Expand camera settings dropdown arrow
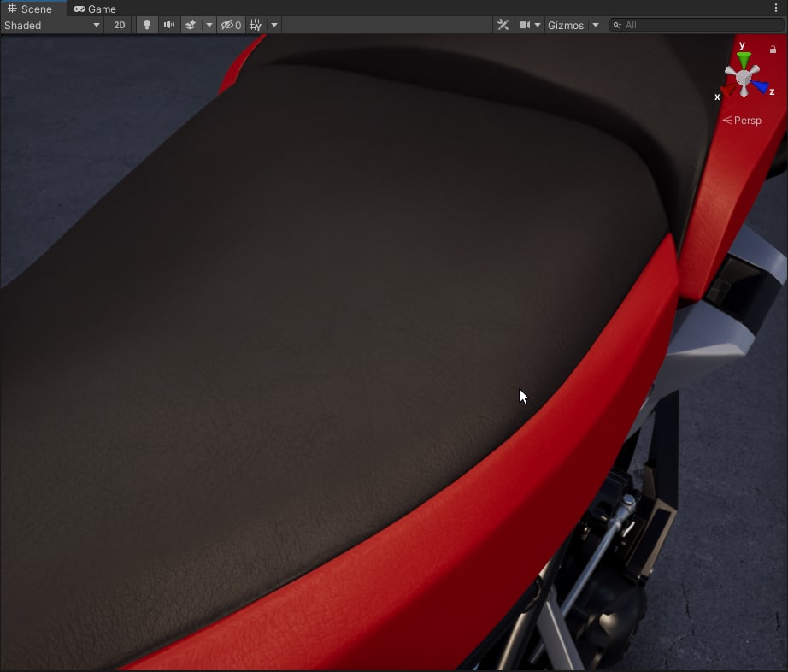The height and width of the screenshot is (672, 788). click(538, 25)
